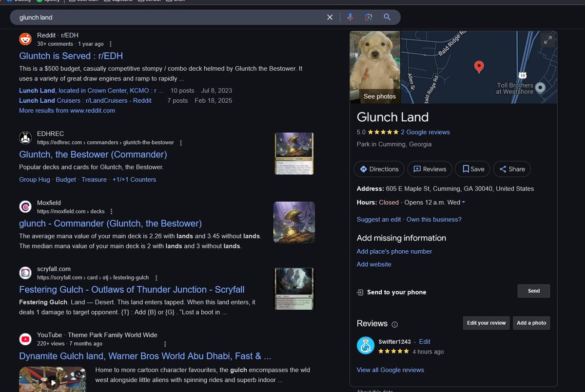
Task: Click More results from www.reddit.com
Action: pos(67,111)
